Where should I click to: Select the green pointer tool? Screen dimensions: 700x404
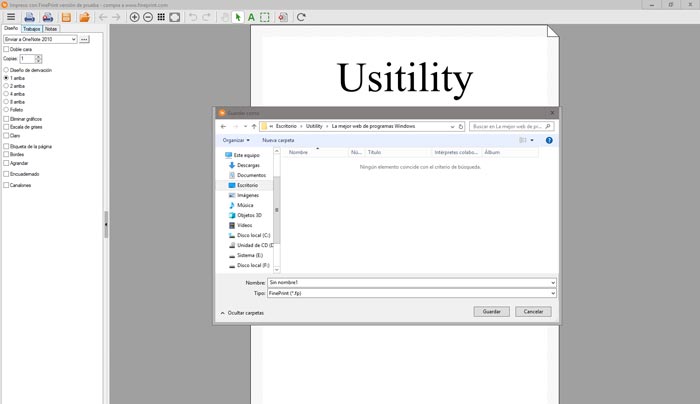238,17
